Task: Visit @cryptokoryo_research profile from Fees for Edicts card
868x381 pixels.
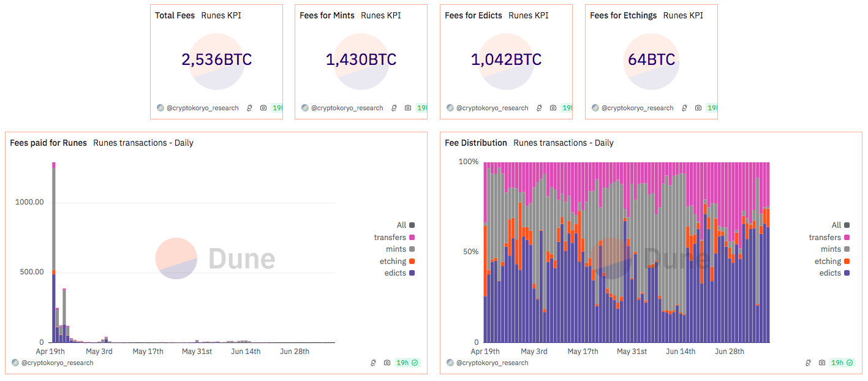Action: (492, 108)
